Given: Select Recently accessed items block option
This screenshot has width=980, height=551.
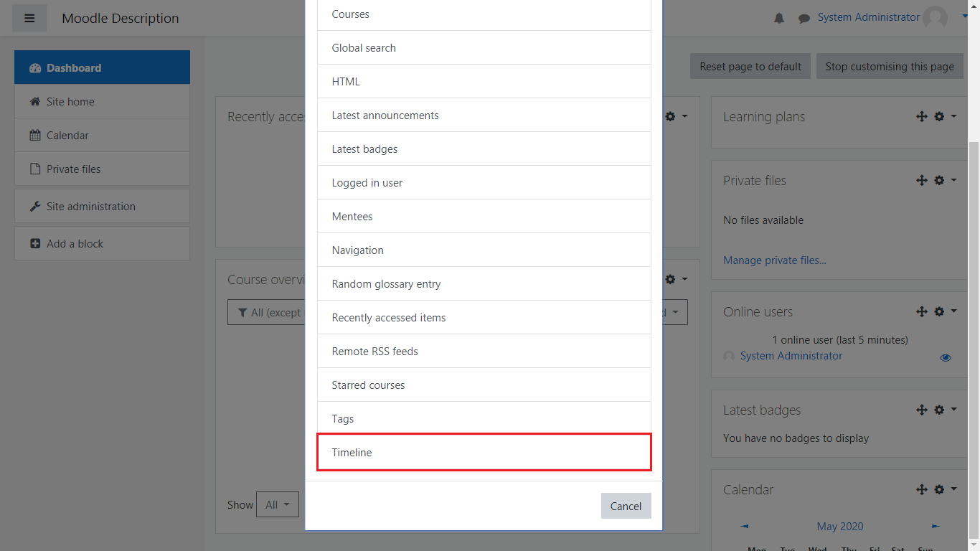Looking at the screenshot, I should pyautogui.click(x=484, y=318).
